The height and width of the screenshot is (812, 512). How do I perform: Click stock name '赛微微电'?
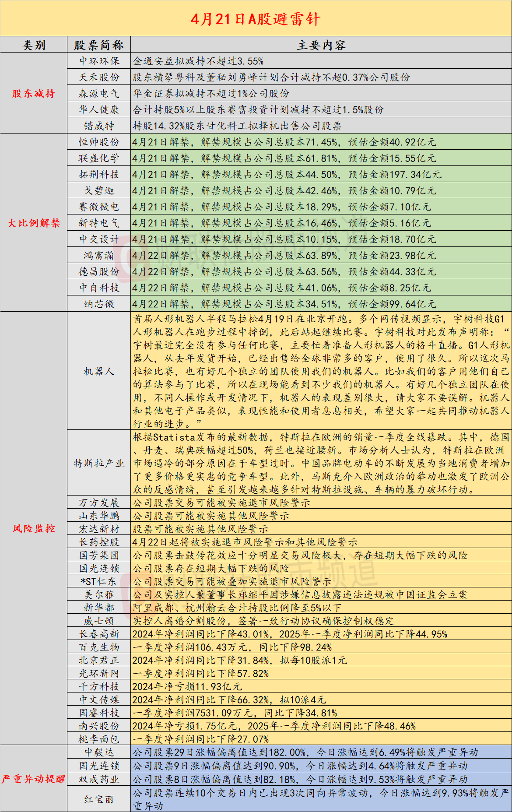click(99, 207)
